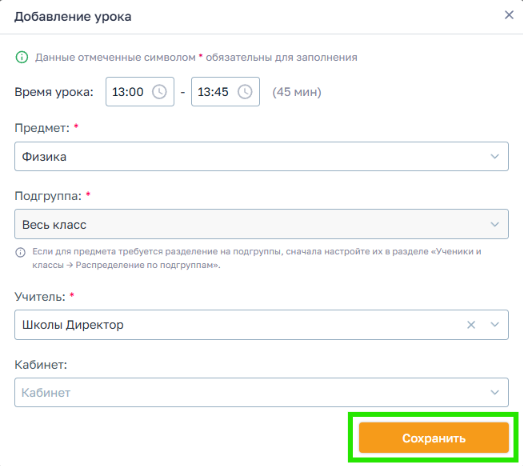The height and width of the screenshot is (466, 523).
Task: Open clock picker for 13:45 end time
Action: click(245, 92)
